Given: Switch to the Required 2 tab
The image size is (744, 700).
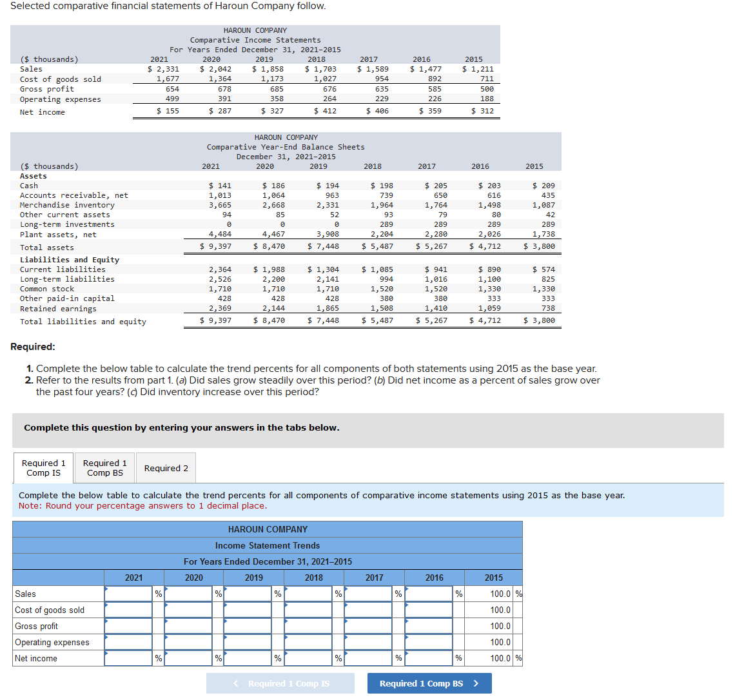Looking at the screenshot, I should click(x=166, y=468).
